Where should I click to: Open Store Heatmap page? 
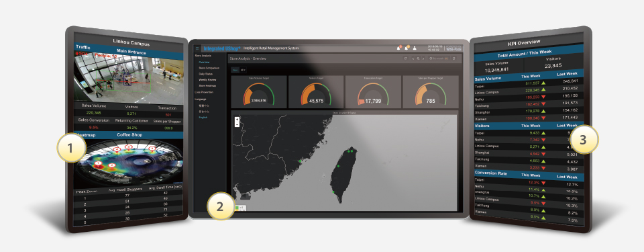pos(207,85)
